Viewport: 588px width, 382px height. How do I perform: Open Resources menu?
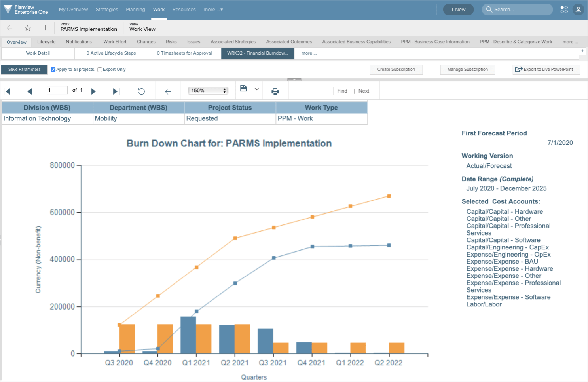click(x=184, y=10)
